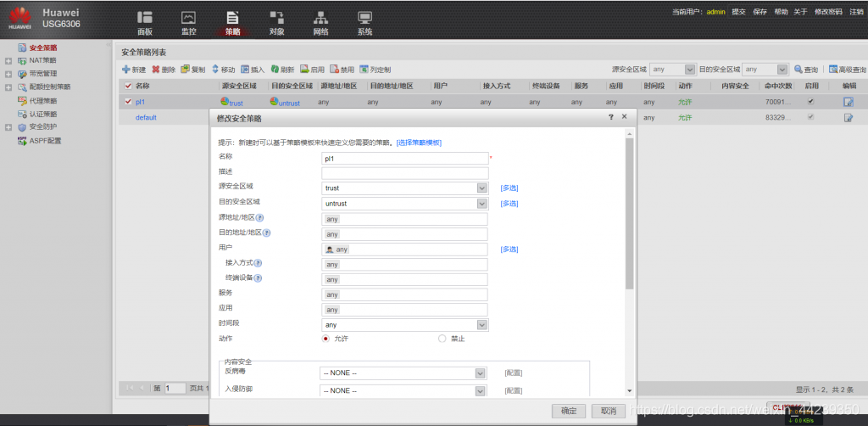Click the 安全防护 shield icon

point(23,127)
